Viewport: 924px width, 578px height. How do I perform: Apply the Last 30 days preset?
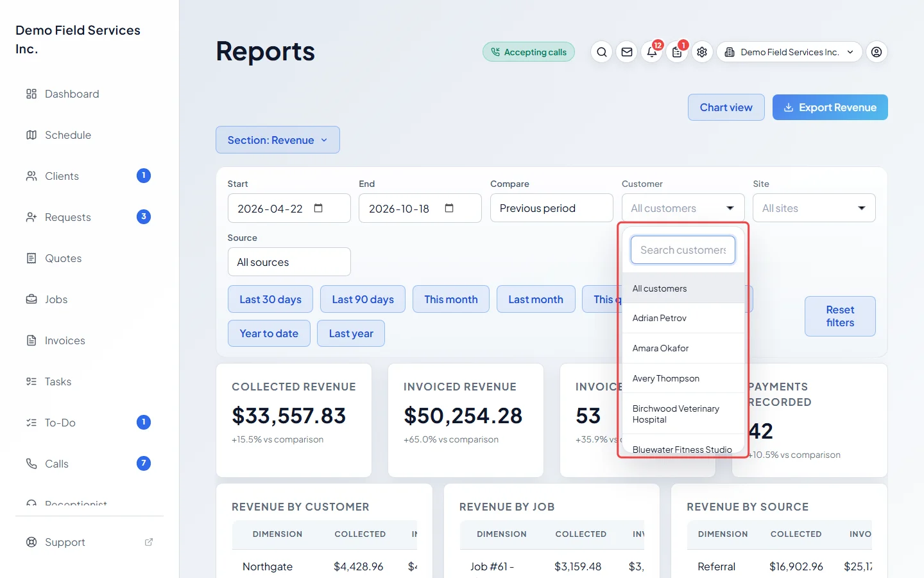(x=270, y=299)
